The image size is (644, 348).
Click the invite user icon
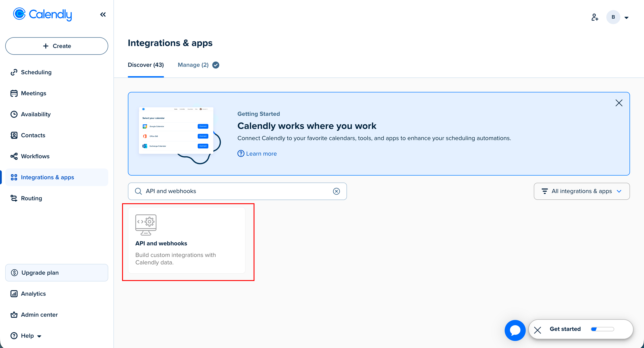pyautogui.click(x=595, y=17)
